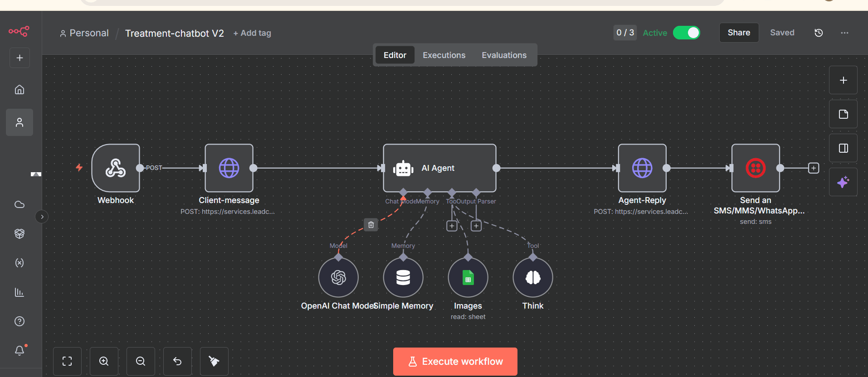Open the cloud icon in sidebar

pos(20,204)
